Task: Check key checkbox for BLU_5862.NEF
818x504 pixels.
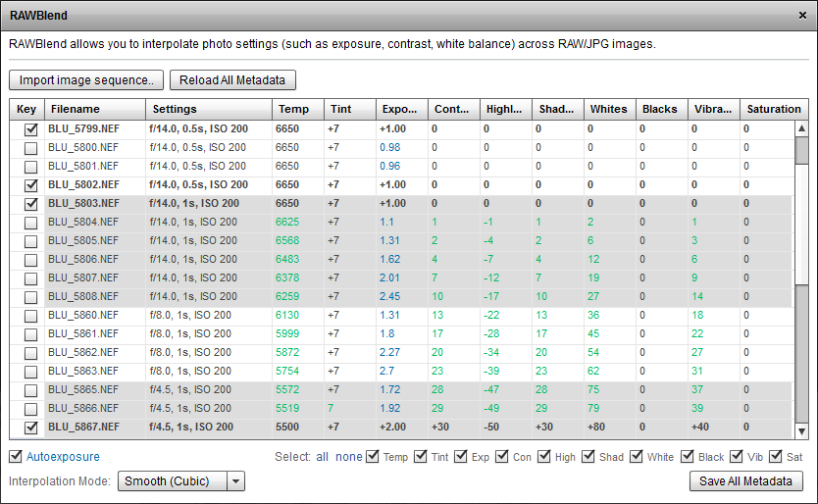Action: tap(30, 353)
